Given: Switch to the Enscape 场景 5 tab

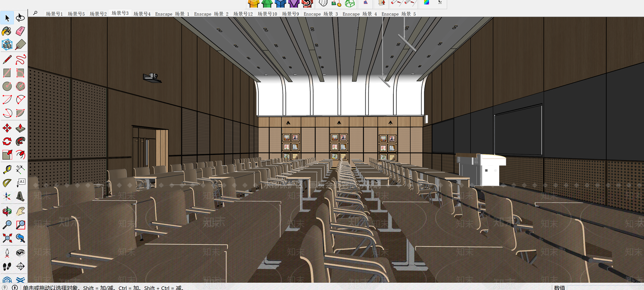Looking at the screenshot, I should (399, 14).
